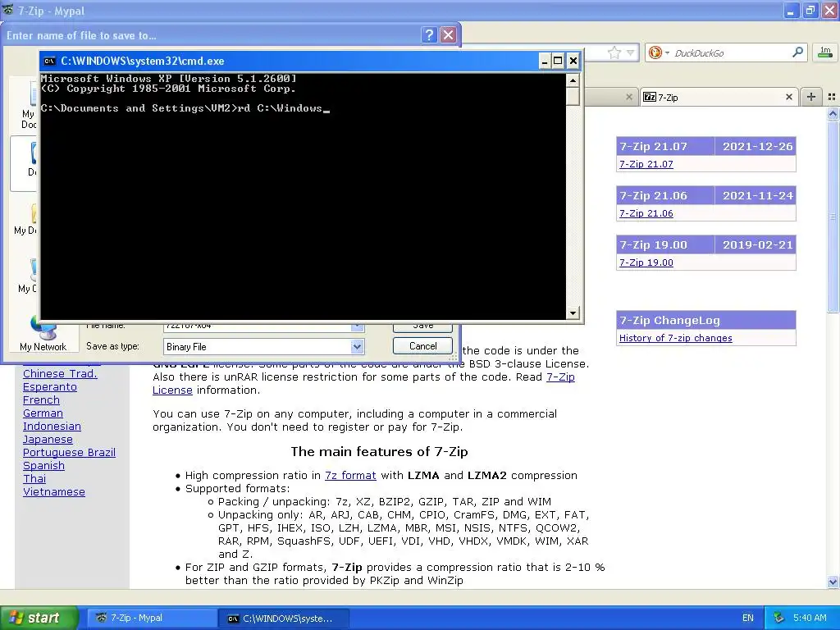Click cmd window scrollbar down arrow
The height and width of the screenshot is (630, 840).
573,313
